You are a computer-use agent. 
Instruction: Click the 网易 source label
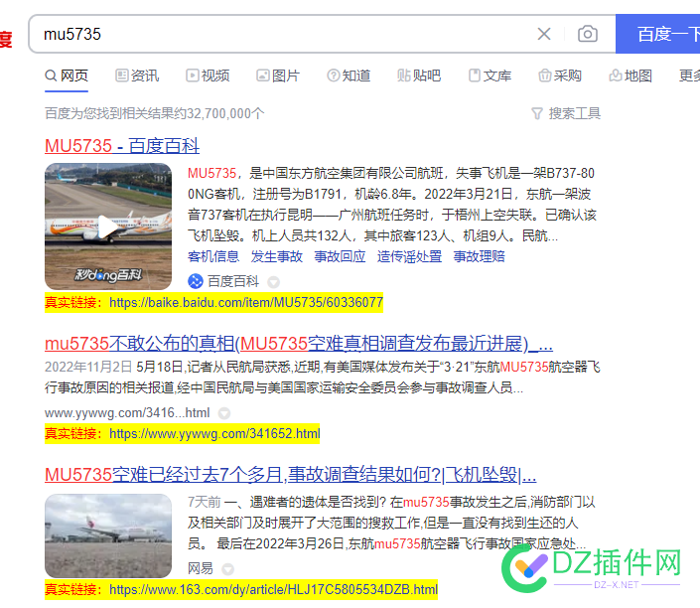tap(201, 568)
